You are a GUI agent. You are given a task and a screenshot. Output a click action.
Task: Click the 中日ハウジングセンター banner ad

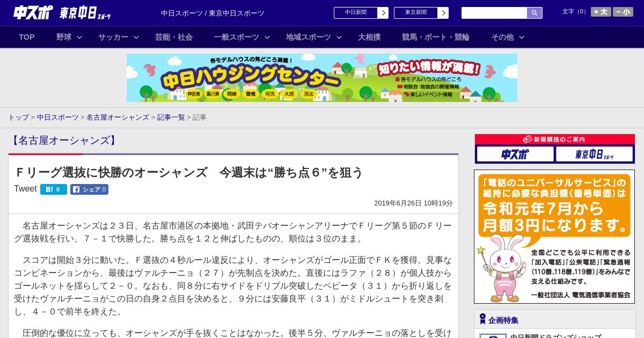click(x=322, y=78)
